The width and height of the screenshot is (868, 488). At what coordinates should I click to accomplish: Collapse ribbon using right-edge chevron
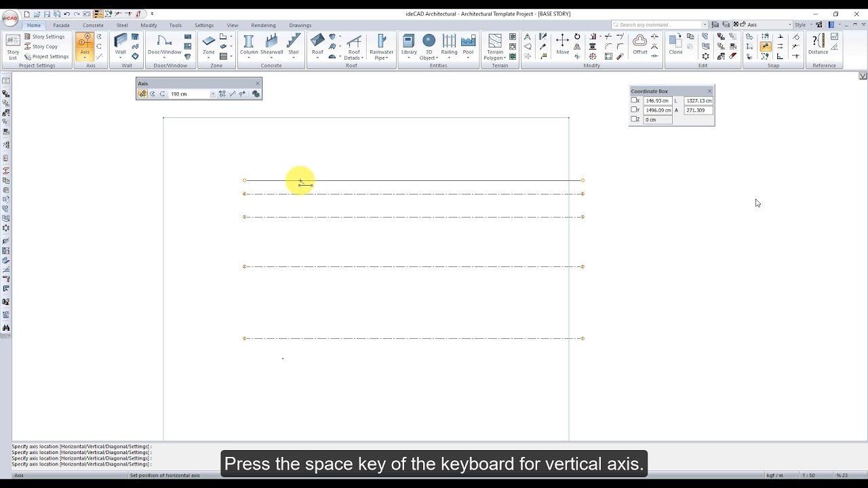[x=863, y=75]
